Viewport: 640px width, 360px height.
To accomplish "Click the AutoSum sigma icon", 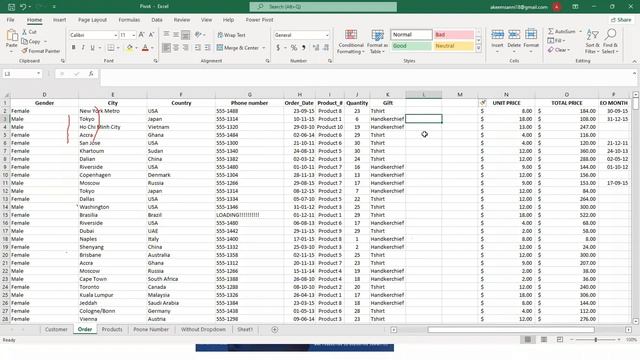I will point(551,31).
